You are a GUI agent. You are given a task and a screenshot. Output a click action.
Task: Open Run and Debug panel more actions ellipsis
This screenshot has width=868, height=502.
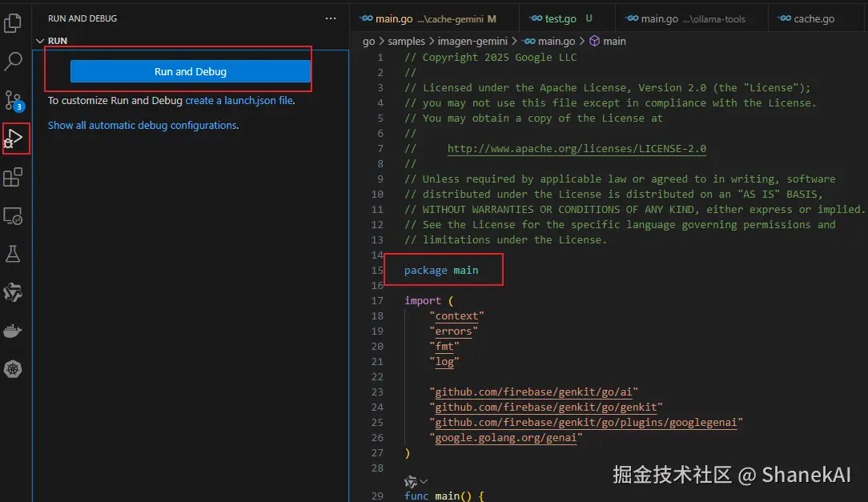[x=331, y=18]
